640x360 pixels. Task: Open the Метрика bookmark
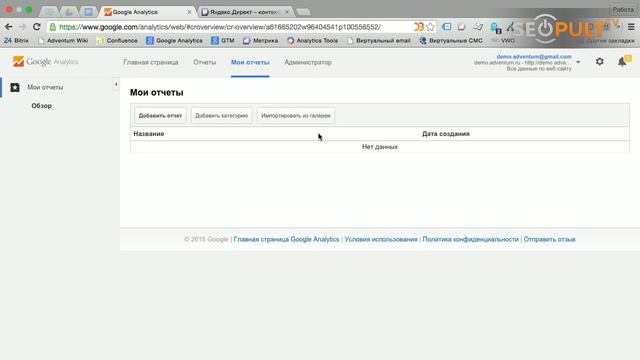pos(260,40)
